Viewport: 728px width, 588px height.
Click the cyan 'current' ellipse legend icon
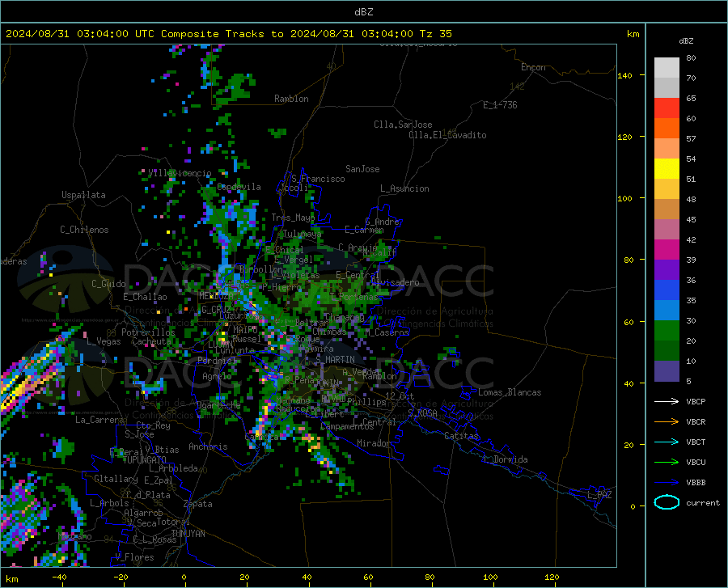pyautogui.click(x=667, y=502)
